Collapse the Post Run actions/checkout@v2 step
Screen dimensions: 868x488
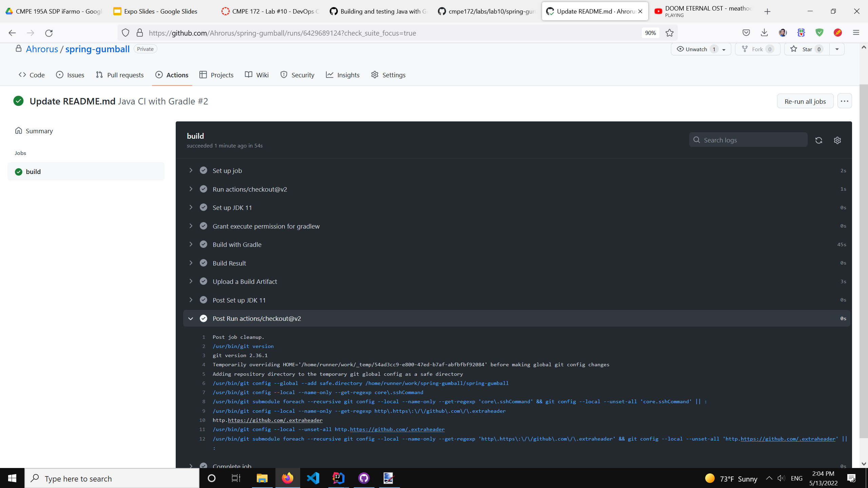click(x=191, y=318)
